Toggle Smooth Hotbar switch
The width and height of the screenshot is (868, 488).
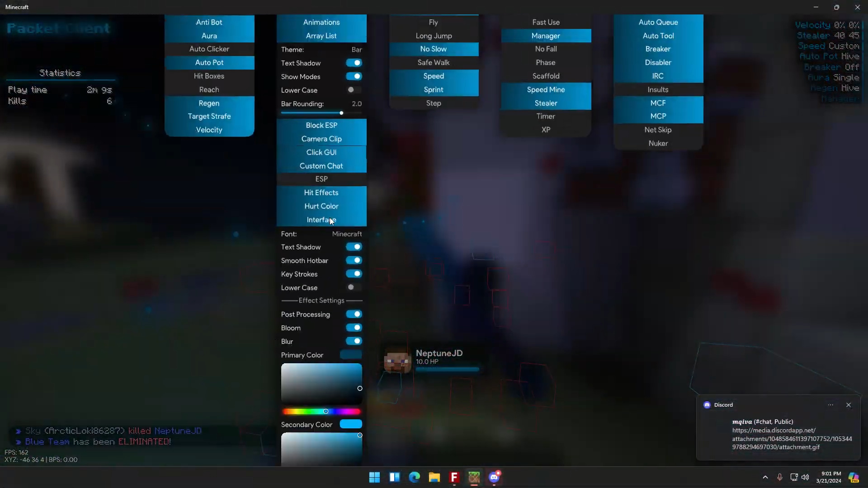[x=354, y=260]
